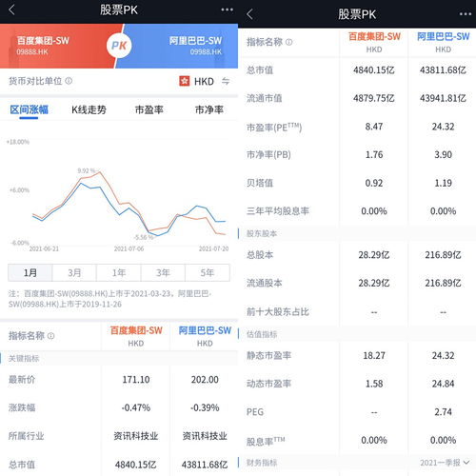This screenshot has width=476, height=476.
Task: Tap the 市净率(PB) value 3.90
Action: click(443, 154)
